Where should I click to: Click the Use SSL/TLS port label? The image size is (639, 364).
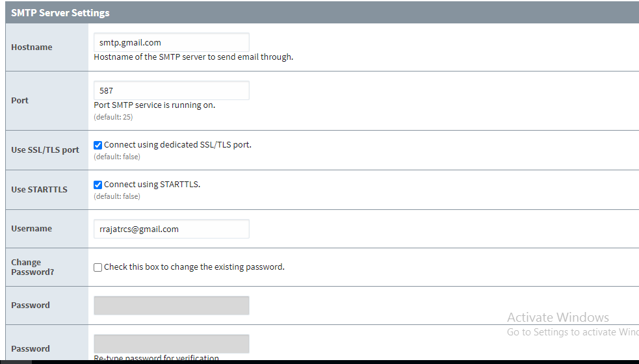(x=46, y=150)
